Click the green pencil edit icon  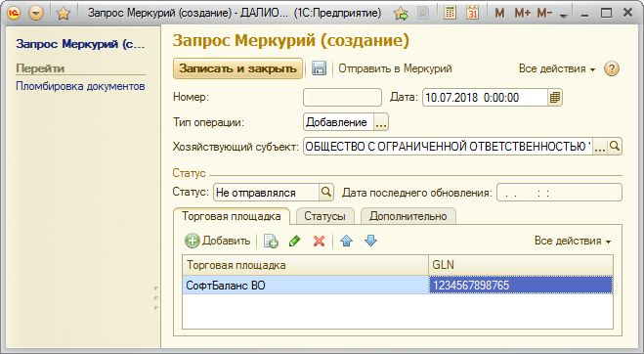pos(295,241)
